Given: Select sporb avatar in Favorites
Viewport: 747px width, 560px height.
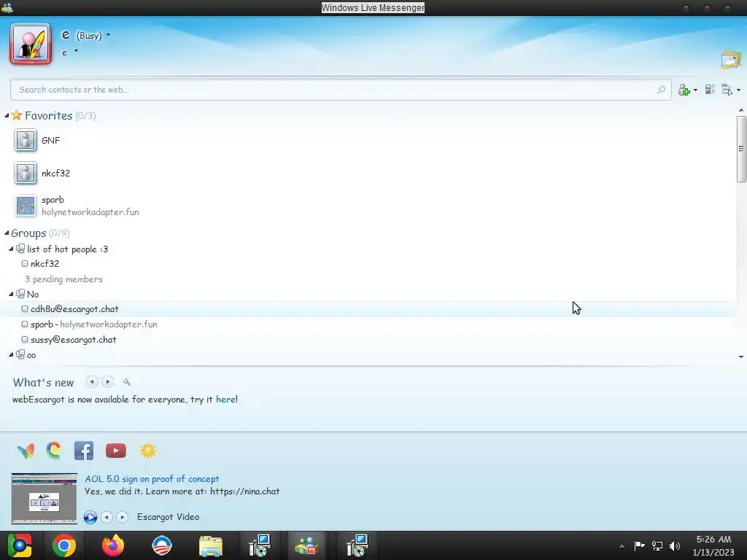Looking at the screenshot, I should coord(26,206).
